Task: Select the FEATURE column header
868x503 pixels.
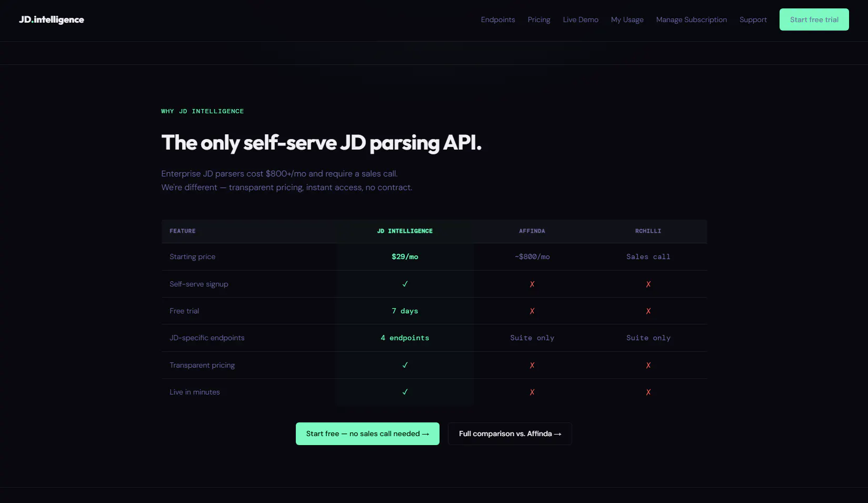Action: pos(183,231)
